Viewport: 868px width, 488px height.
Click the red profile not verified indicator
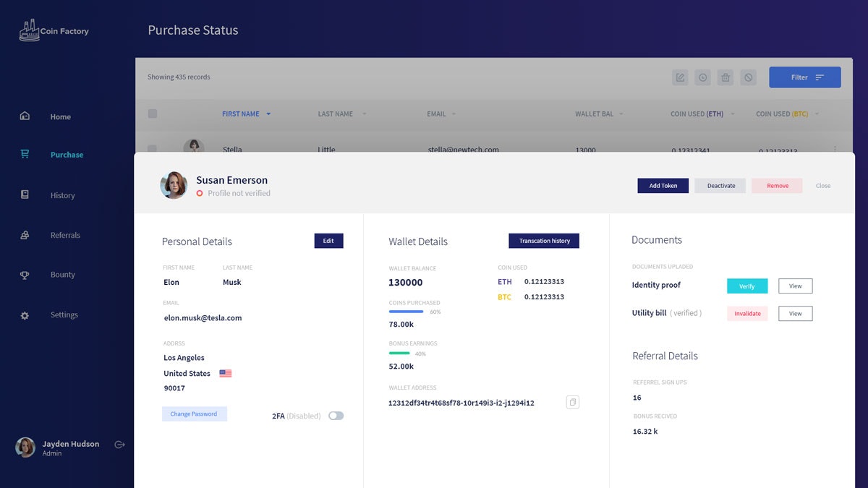[200, 194]
